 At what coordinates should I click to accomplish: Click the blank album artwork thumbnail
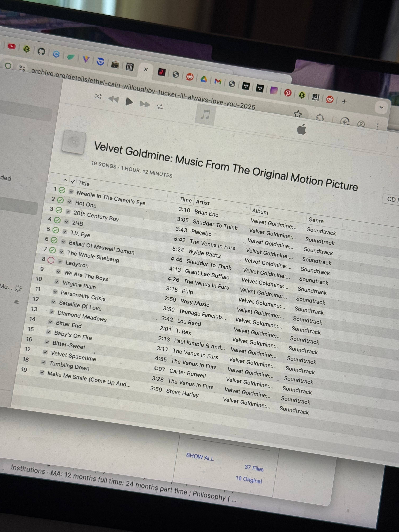click(x=74, y=142)
